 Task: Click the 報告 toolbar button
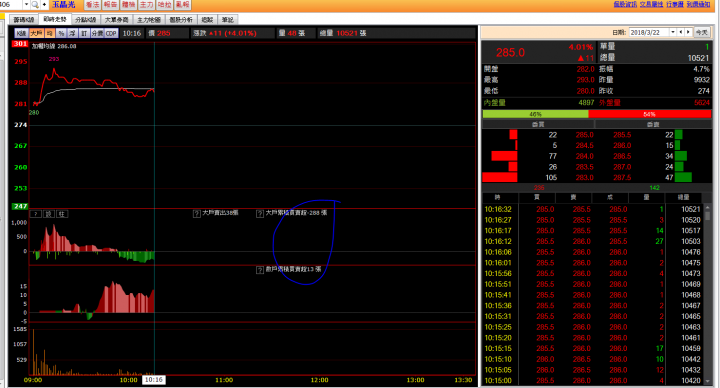[x=110, y=5]
